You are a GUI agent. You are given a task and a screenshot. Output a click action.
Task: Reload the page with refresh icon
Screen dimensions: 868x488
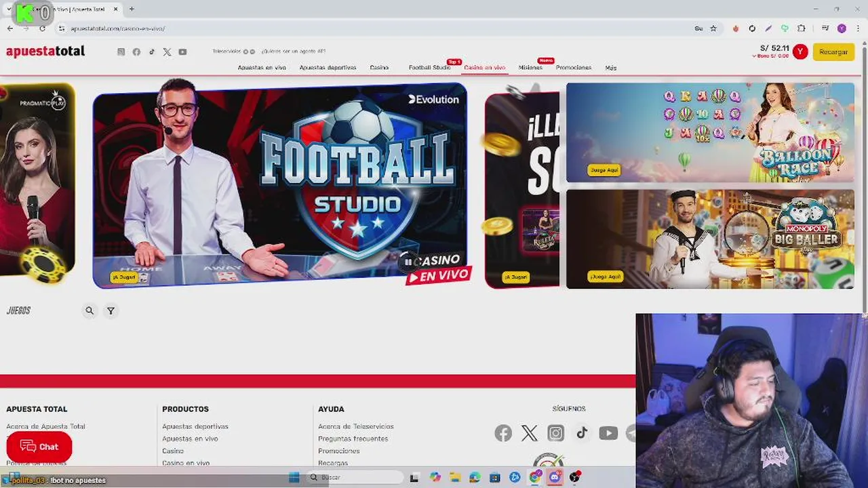42,28
